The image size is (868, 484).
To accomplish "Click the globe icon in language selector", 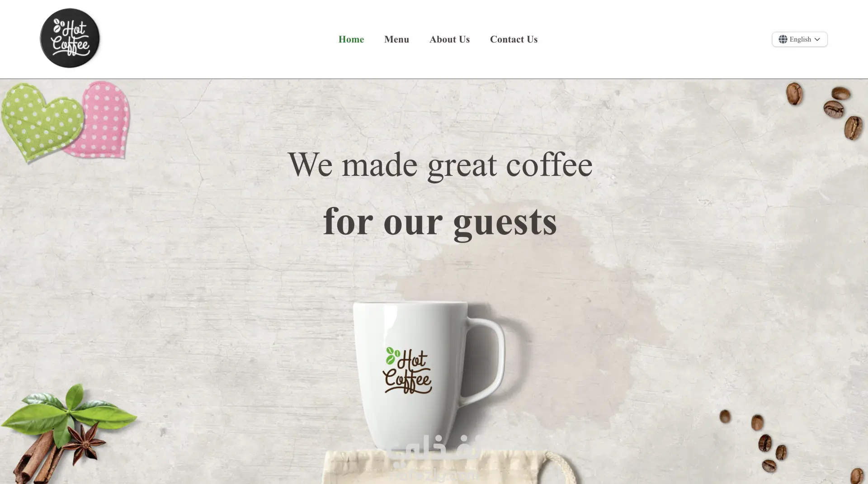I will click(x=783, y=39).
